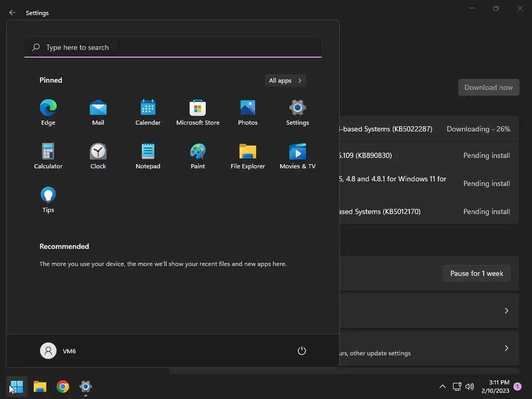Launch the Paint app

[x=198, y=156]
